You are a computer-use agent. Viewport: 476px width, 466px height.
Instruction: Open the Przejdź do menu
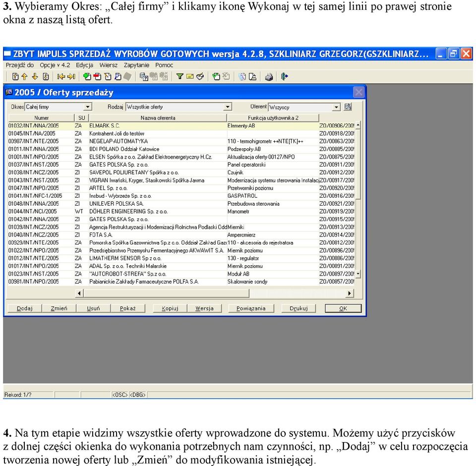click(x=20, y=65)
